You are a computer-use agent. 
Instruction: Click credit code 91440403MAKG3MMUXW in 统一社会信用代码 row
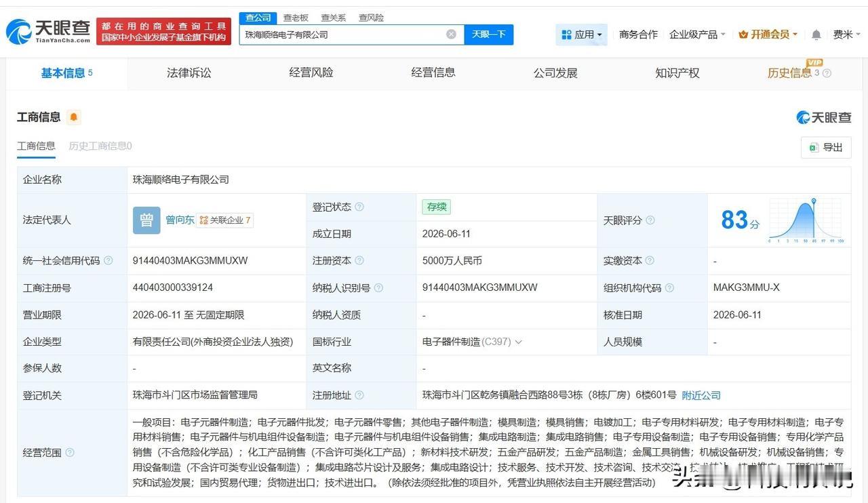pyautogui.click(x=191, y=261)
